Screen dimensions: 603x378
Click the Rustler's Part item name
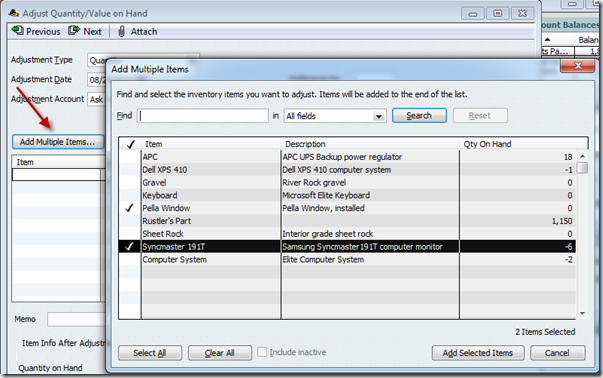click(x=167, y=221)
